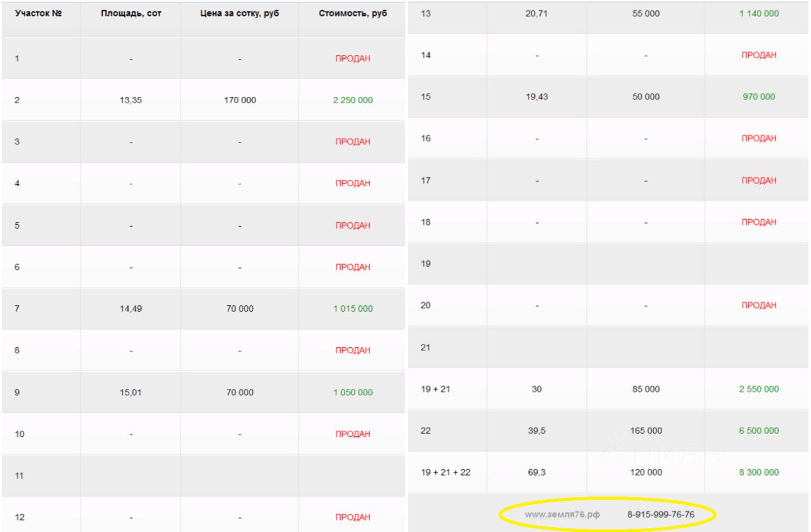Click ПРОДАН status in plot 20 row
The width and height of the screenshot is (811, 532).
point(759,305)
